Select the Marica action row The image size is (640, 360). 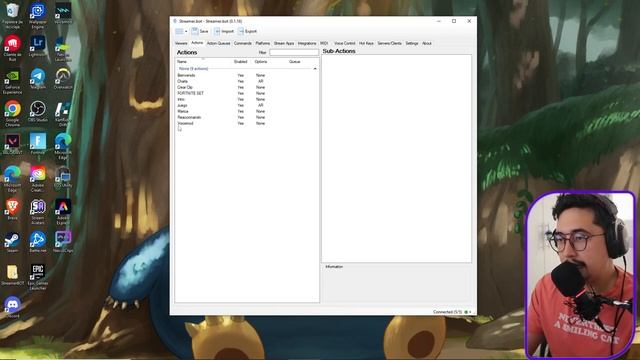click(247, 111)
